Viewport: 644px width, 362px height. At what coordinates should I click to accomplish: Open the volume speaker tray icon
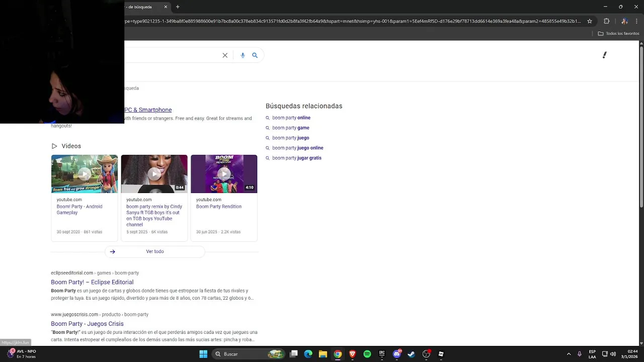pos(613,354)
